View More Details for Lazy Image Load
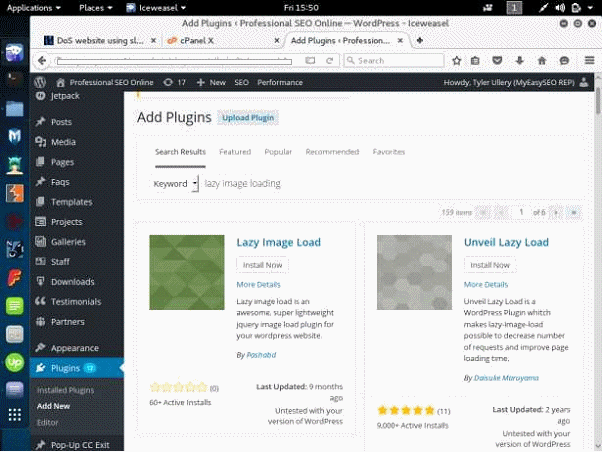Screen dimensions: 602x452 (x=258, y=285)
